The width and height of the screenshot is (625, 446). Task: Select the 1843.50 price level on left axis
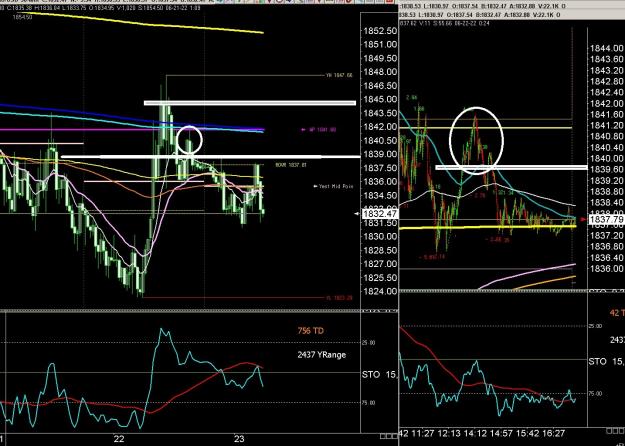click(x=380, y=113)
